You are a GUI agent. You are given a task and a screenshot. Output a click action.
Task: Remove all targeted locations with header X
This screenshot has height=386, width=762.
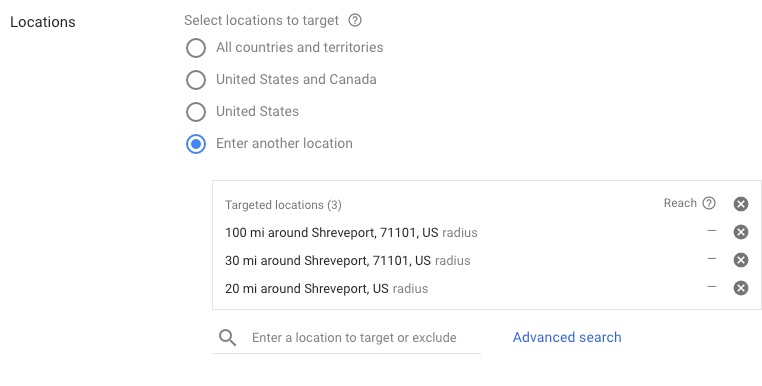[x=741, y=204]
